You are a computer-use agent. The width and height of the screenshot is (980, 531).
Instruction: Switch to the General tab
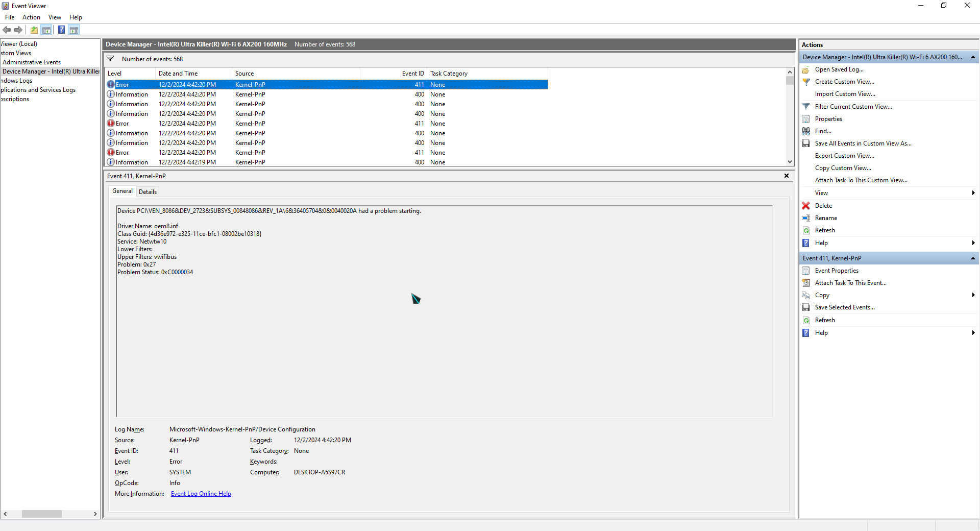click(x=122, y=191)
